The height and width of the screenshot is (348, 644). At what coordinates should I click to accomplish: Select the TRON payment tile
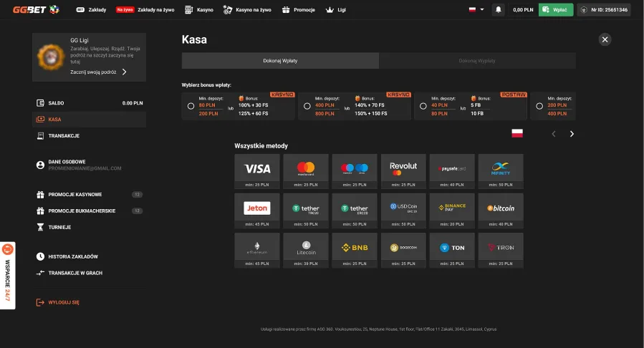point(501,251)
